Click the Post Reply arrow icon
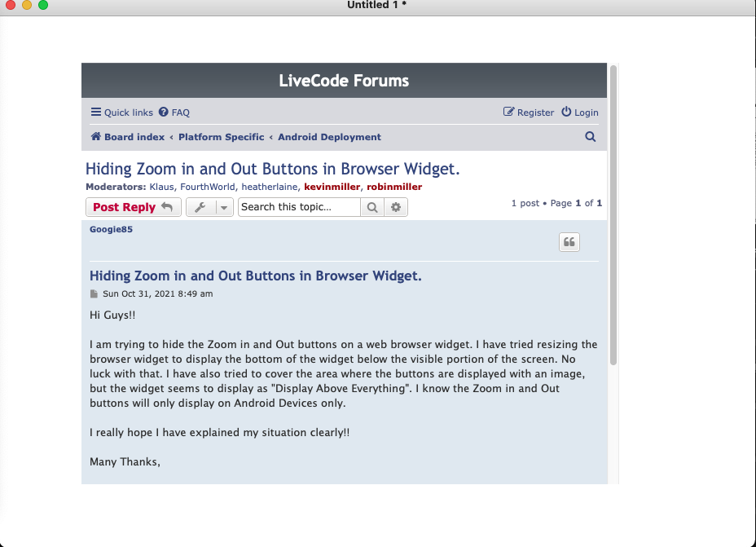 (x=167, y=207)
